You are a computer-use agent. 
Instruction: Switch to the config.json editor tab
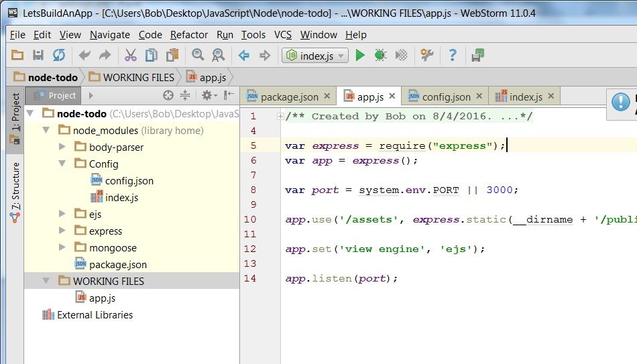click(x=446, y=97)
